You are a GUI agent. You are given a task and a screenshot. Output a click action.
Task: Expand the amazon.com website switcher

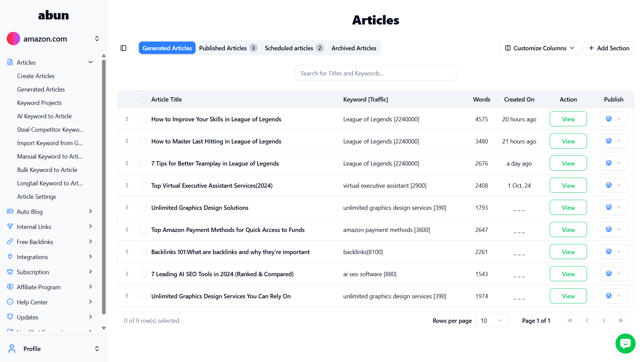tap(97, 39)
